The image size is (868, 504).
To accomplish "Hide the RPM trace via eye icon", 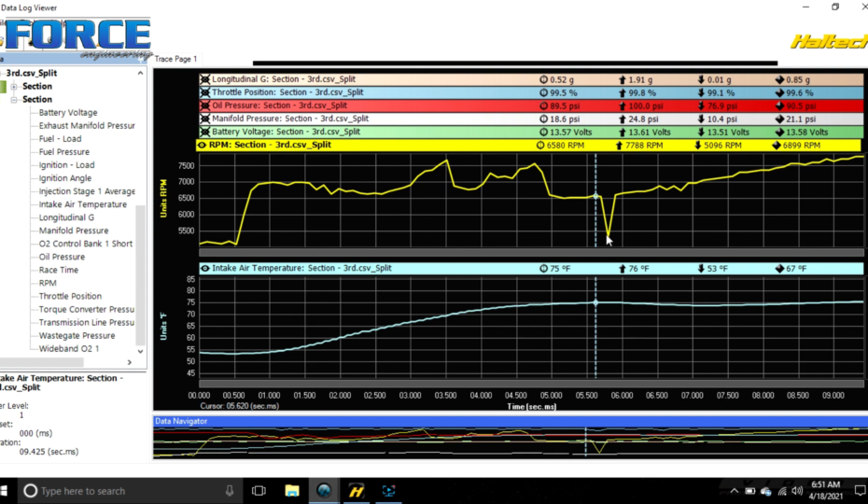I will pos(202,145).
